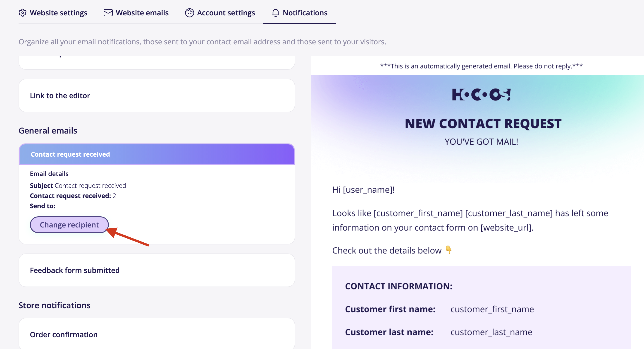Click the gear icon beside Website settings

coord(22,13)
